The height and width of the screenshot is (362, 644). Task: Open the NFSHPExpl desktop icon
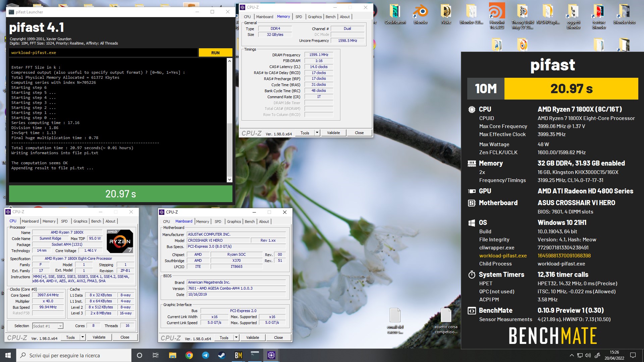click(548, 14)
